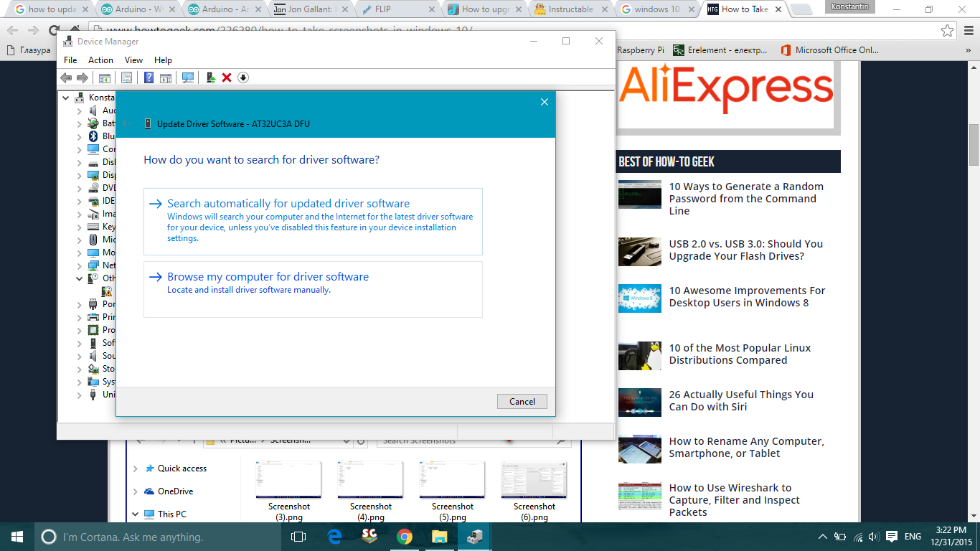Choose Browse my computer for driver software
Screen dimensions: 980x551
pyautogui.click(x=267, y=276)
